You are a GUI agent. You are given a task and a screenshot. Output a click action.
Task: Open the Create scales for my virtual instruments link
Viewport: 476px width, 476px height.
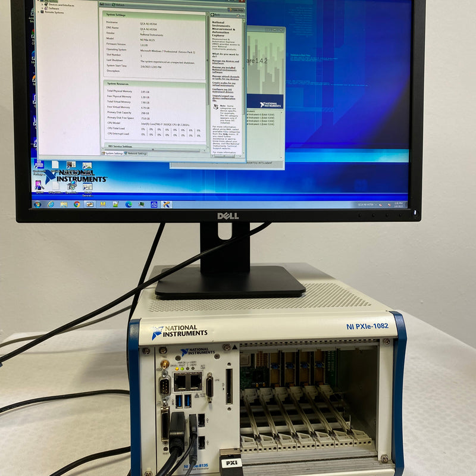[x=224, y=83]
